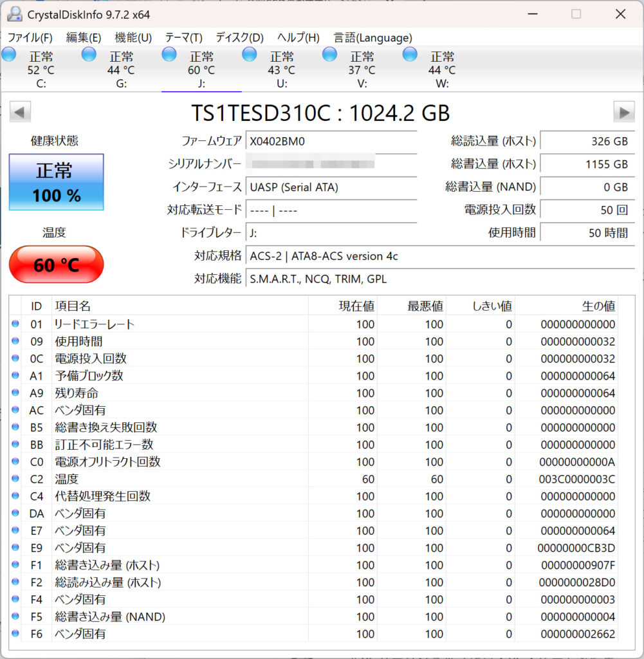Expand the ディスク(D) menu
This screenshot has height=659, width=644.
(x=239, y=37)
